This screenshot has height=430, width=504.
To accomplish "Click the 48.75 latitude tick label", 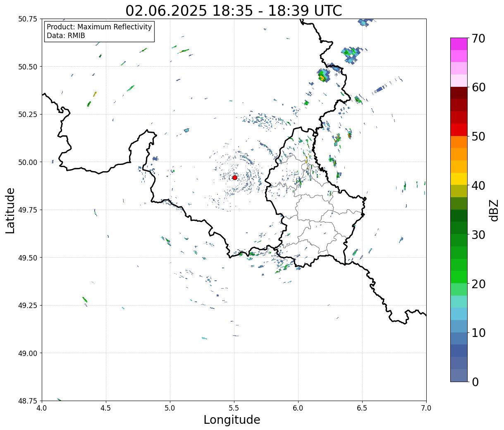I will click(x=28, y=401).
